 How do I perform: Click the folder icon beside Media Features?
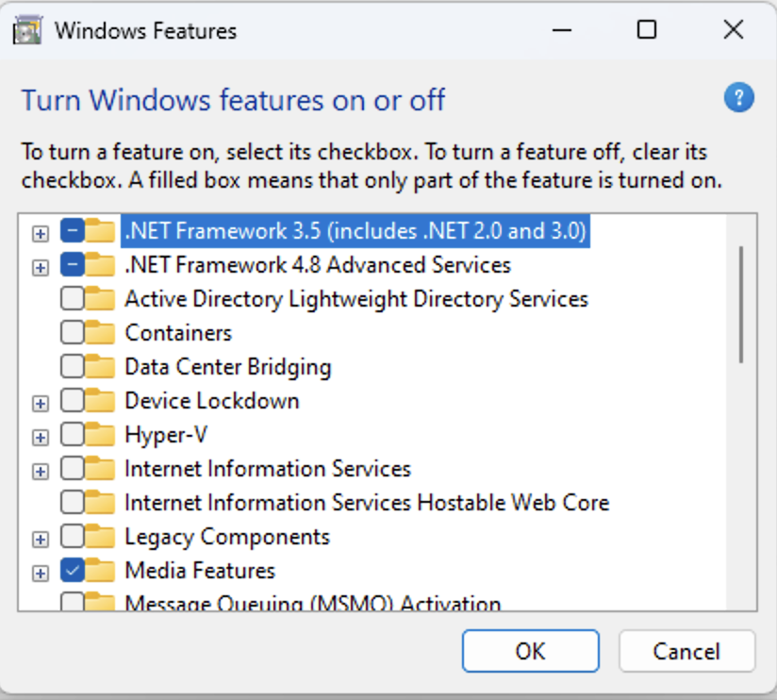(100, 570)
